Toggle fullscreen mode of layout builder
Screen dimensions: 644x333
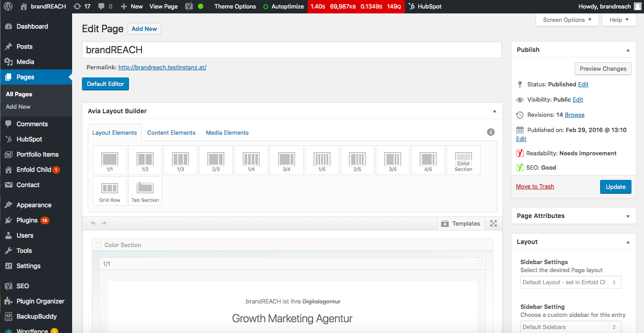point(494,223)
